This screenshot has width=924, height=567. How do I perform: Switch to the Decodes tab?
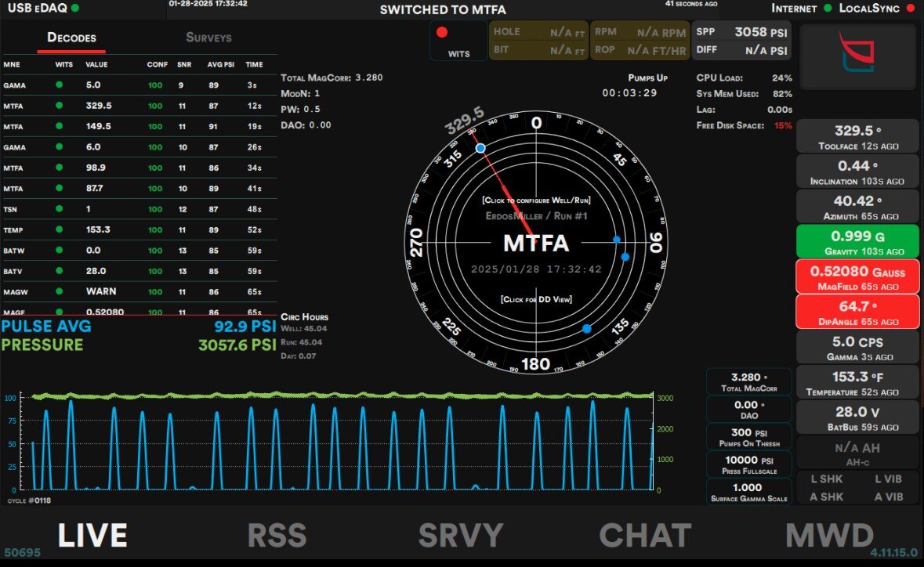point(71,38)
